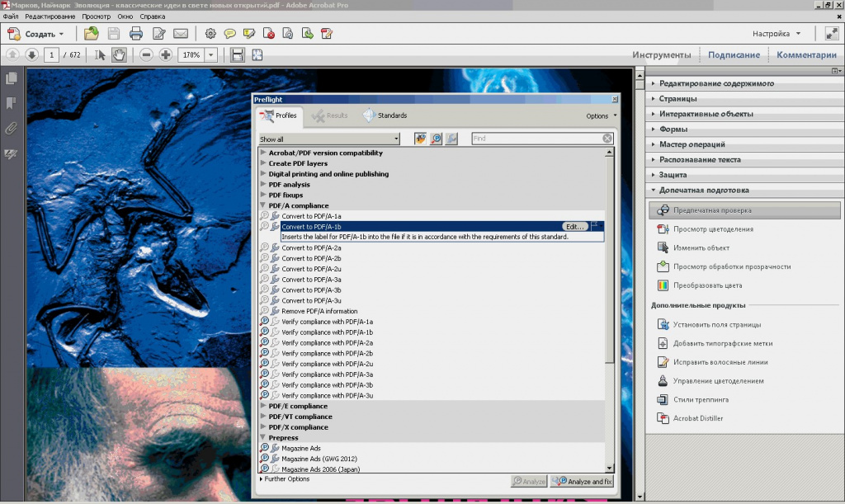
Task: Activate the Hand pan tool
Action: coord(119,55)
